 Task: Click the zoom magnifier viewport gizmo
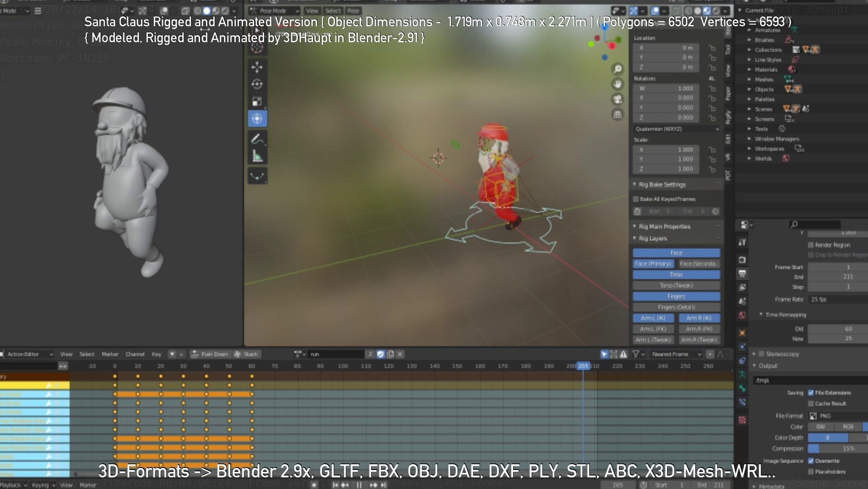[618, 69]
